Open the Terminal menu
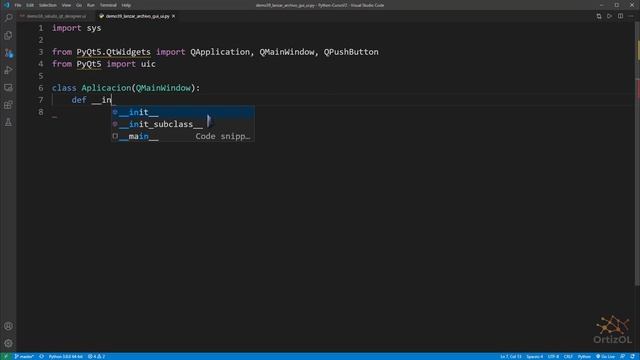Image resolution: width=640 pixels, height=360 pixels. pos(108,5)
